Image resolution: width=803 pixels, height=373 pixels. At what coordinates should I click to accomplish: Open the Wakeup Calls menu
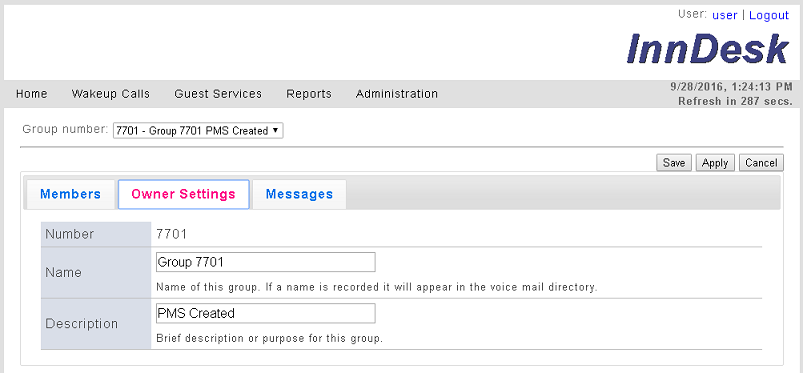point(111,94)
